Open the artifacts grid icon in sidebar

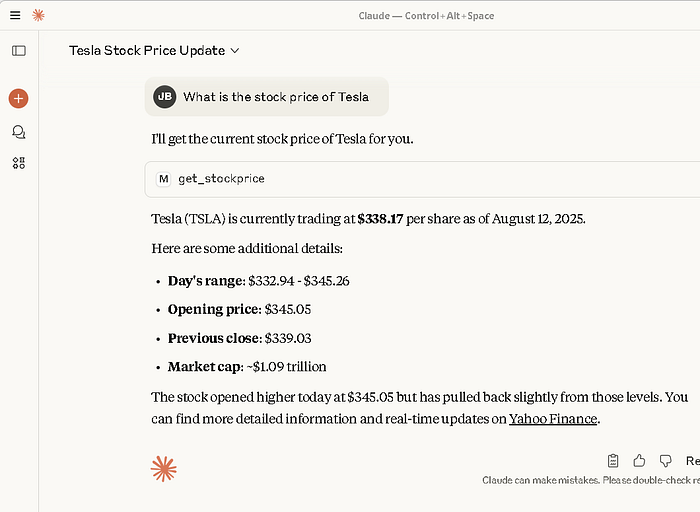(x=18, y=163)
